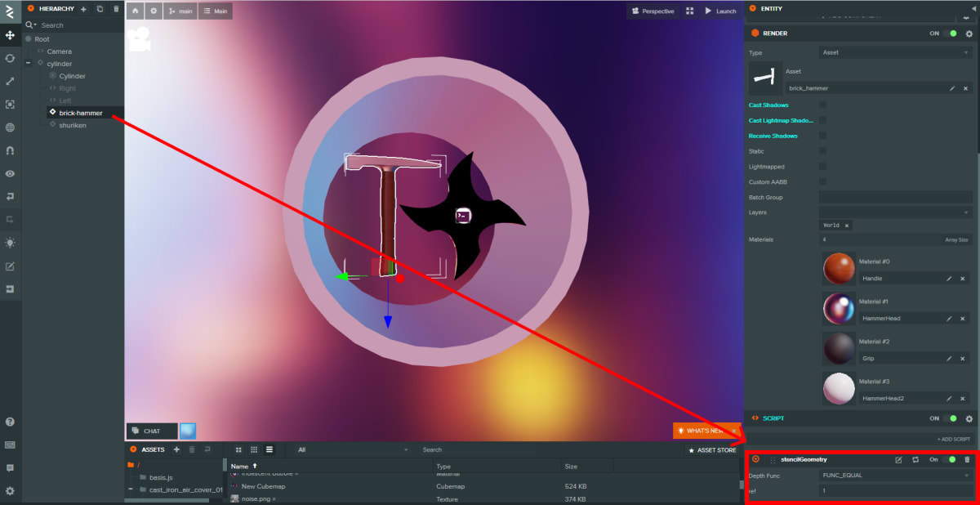This screenshot has width=980, height=505.
Task: Click Handle material preview sphere
Action: (x=839, y=268)
